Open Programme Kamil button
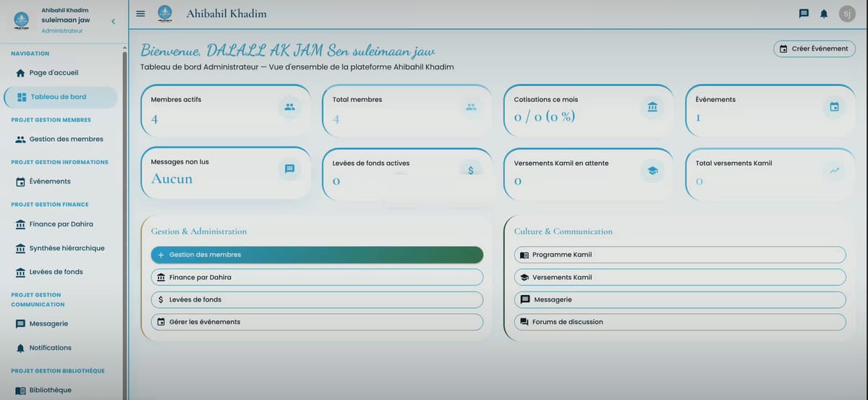Image resolution: width=868 pixels, height=400 pixels. click(680, 255)
